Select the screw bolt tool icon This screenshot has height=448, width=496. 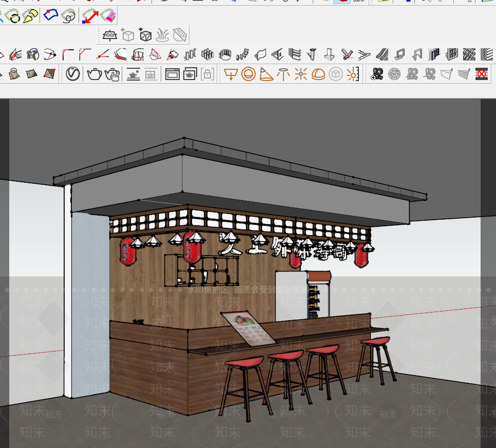click(x=312, y=54)
